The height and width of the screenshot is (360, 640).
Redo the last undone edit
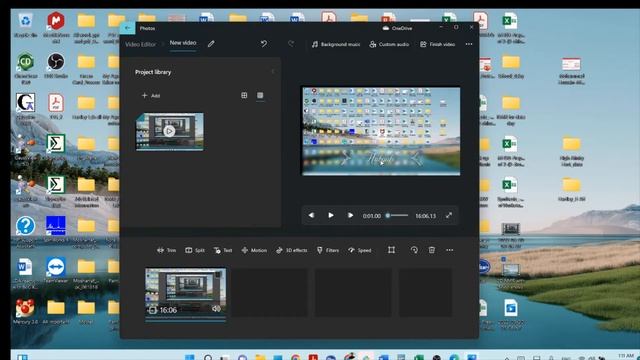291,44
